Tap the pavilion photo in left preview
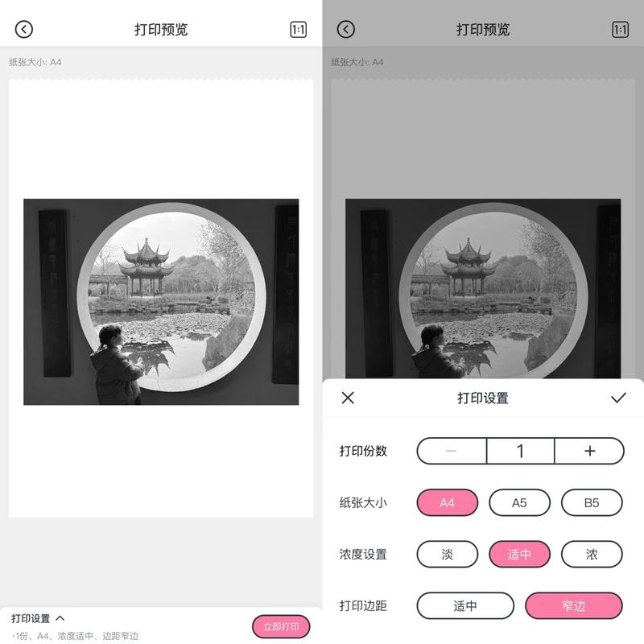The image size is (644, 644). (161, 302)
